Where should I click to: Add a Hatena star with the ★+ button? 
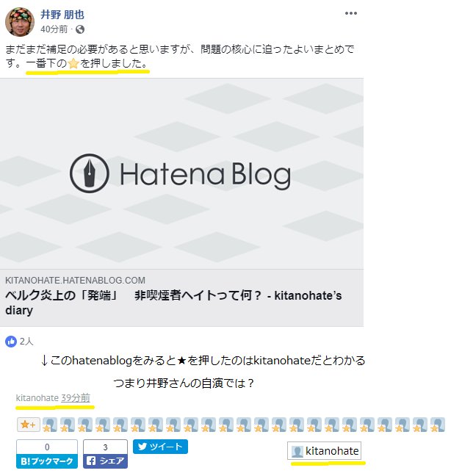click(28, 425)
